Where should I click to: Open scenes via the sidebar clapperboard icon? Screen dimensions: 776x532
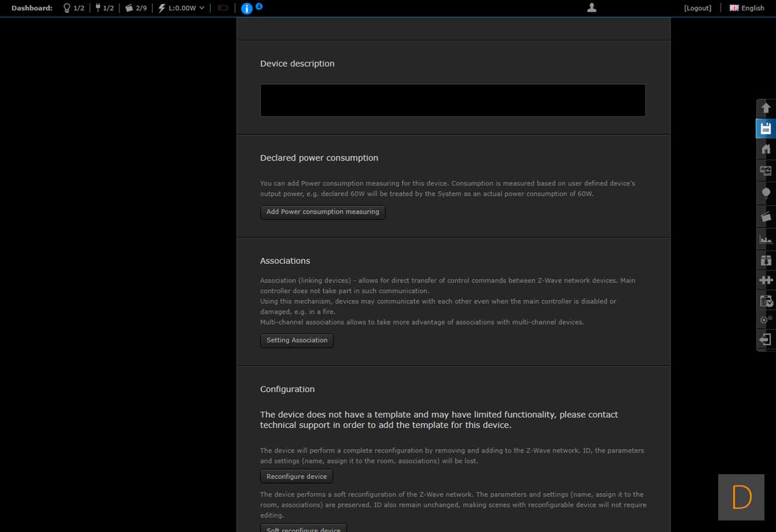(766, 216)
